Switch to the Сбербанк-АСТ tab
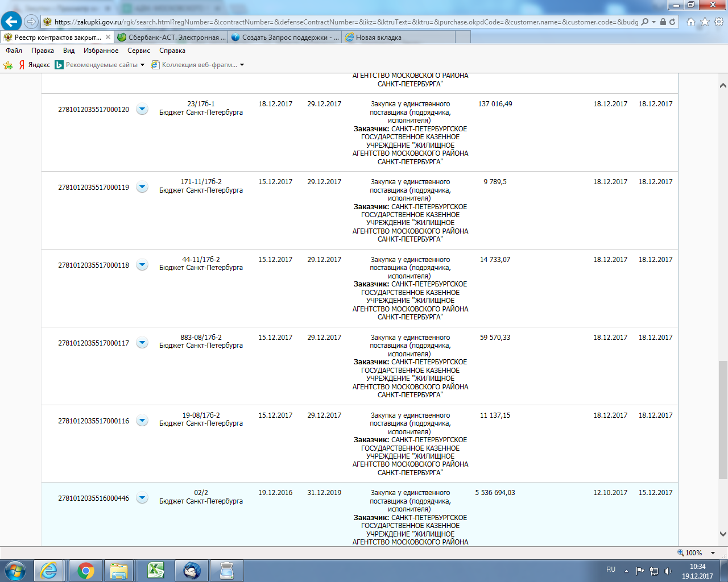 click(171, 37)
